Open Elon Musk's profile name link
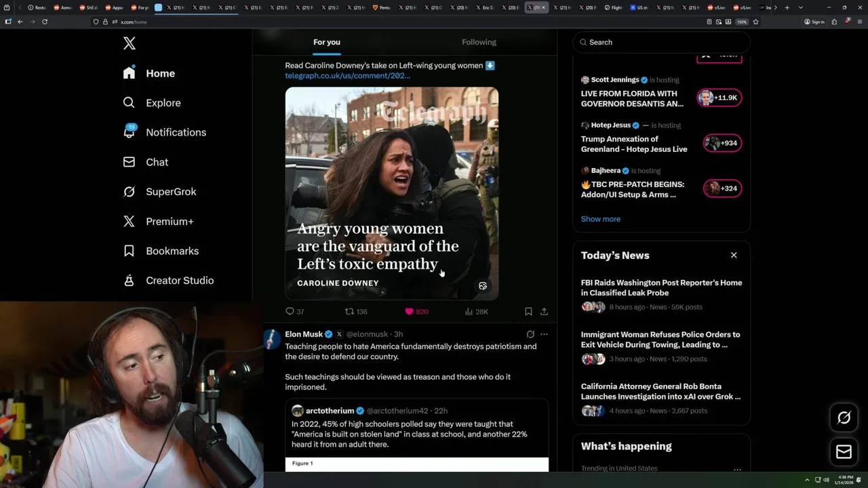 pos(304,334)
